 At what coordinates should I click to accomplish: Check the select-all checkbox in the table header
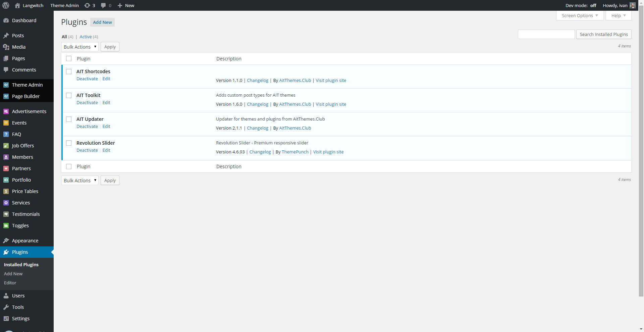coord(69,58)
